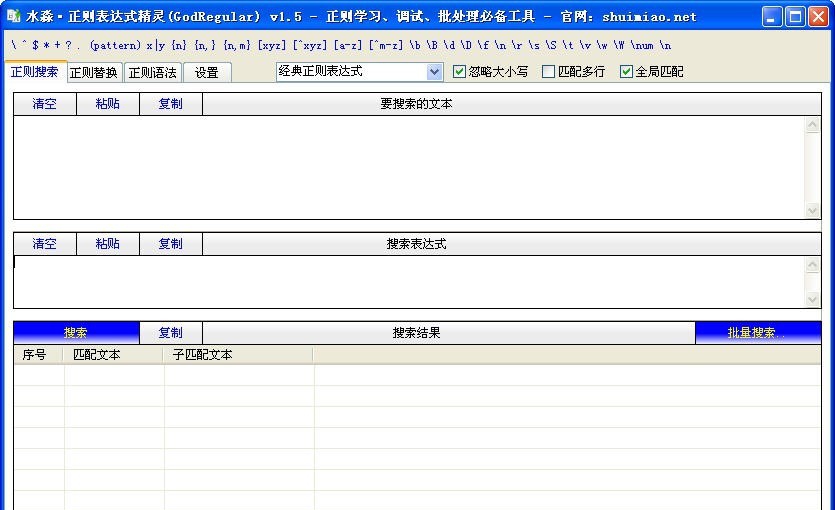Switch to the 正则搜索 tab
Image resolution: width=835 pixels, height=510 pixels.
click(35, 71)
